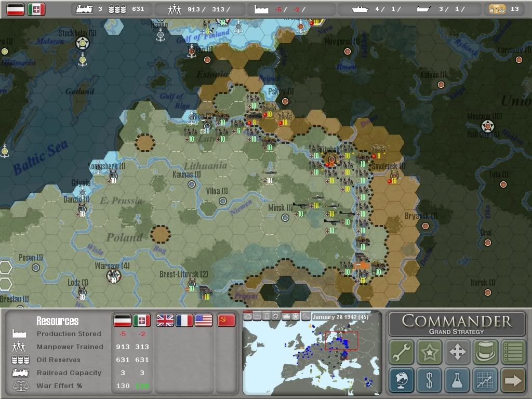Toggle the star minimap overlay button
This screenshot has width=532, height=399.
[296, 316]
